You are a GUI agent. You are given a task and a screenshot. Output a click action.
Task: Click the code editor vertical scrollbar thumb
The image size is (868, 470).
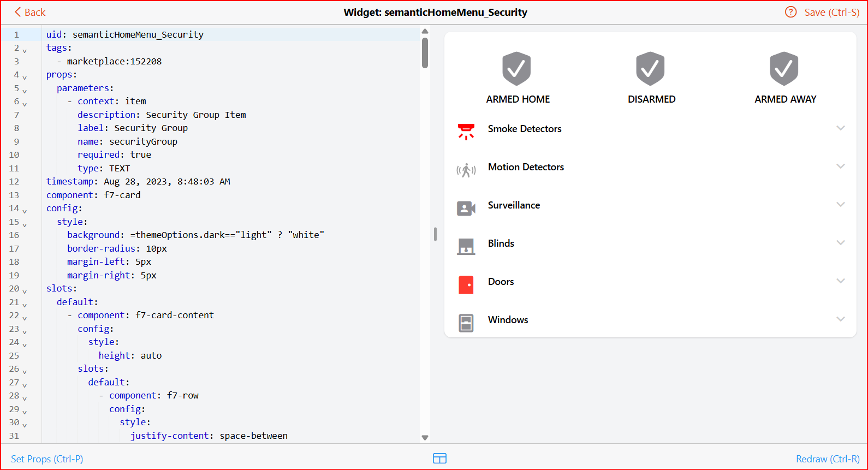[x=425, y=52]
